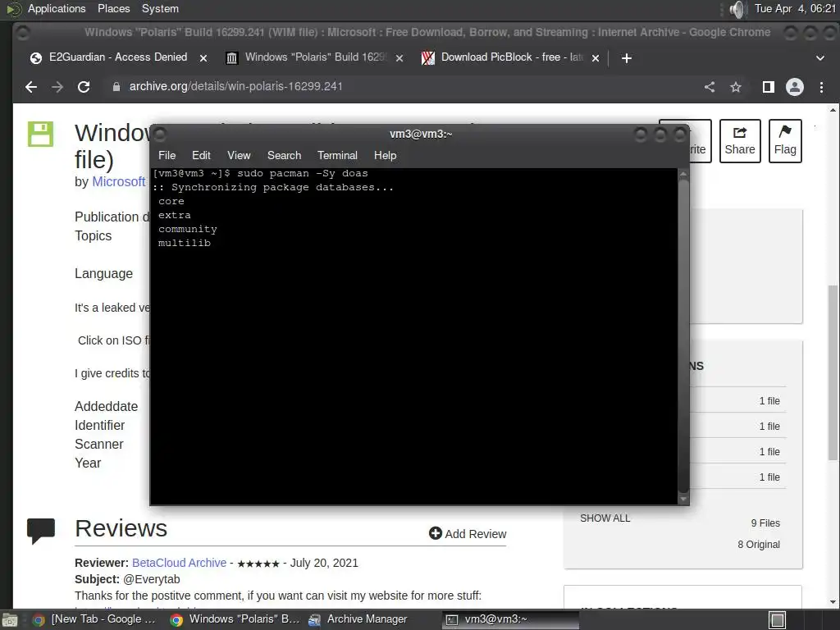Open Chrome's tab search chevron
This screenshot has height=630, width=840.
point(819,58)
